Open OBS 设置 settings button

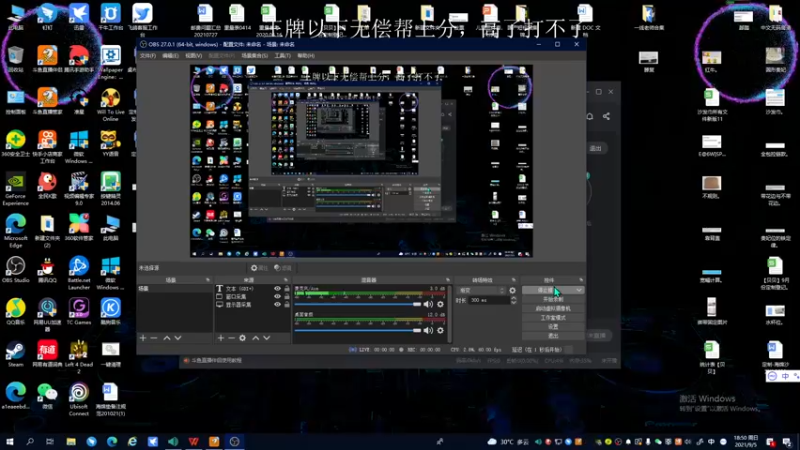click(x=553, y=327)
